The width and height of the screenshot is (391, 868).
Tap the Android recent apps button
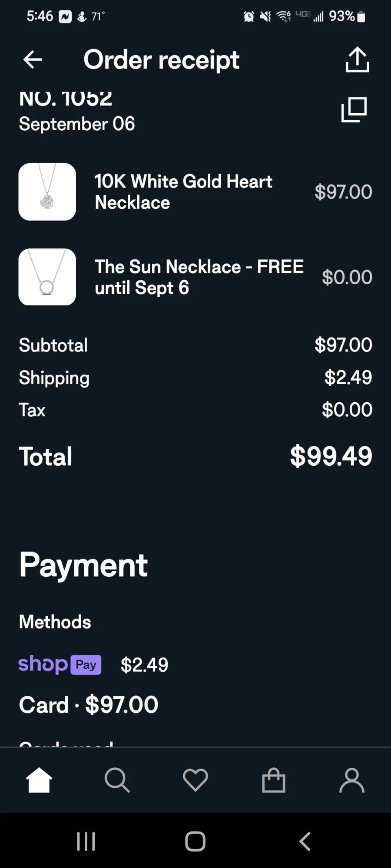coord(86,842)
